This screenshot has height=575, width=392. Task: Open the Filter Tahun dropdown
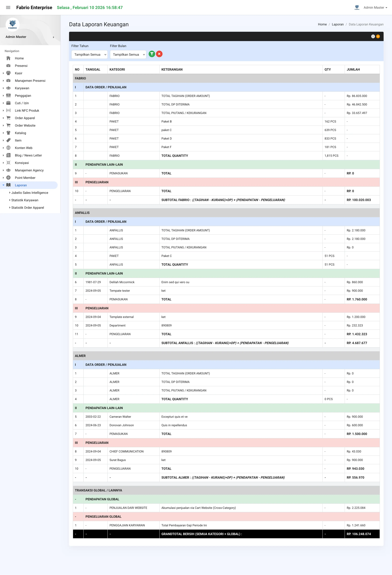pos(89,54)
